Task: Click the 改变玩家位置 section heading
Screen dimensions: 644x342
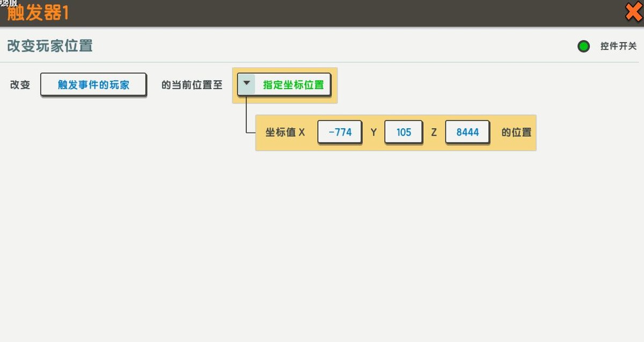Action: pyautogui.click(x=49, y=46)
